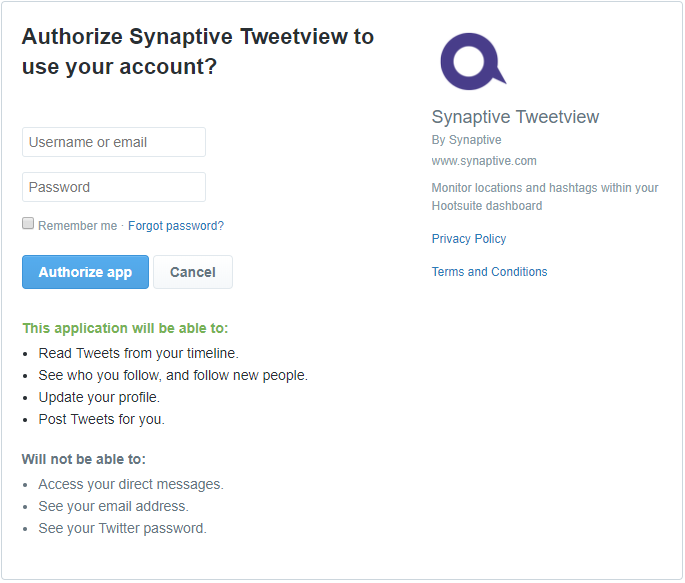
Task: Click the Authorize app button
Action: pyautogui.click(x=86, y=272)
